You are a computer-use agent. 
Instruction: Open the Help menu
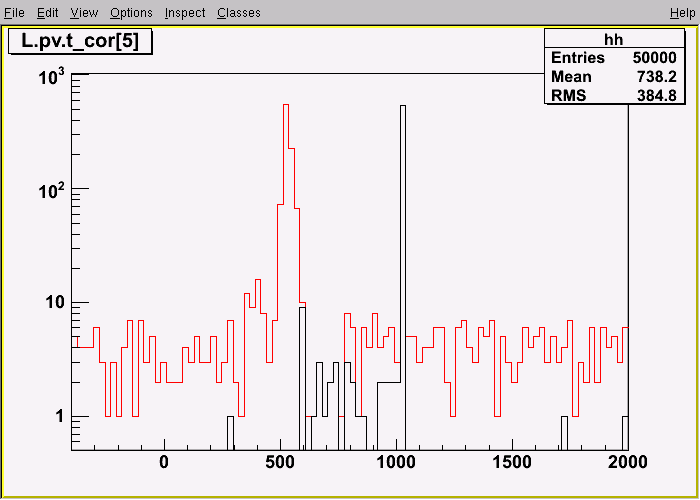coord(682,13)
